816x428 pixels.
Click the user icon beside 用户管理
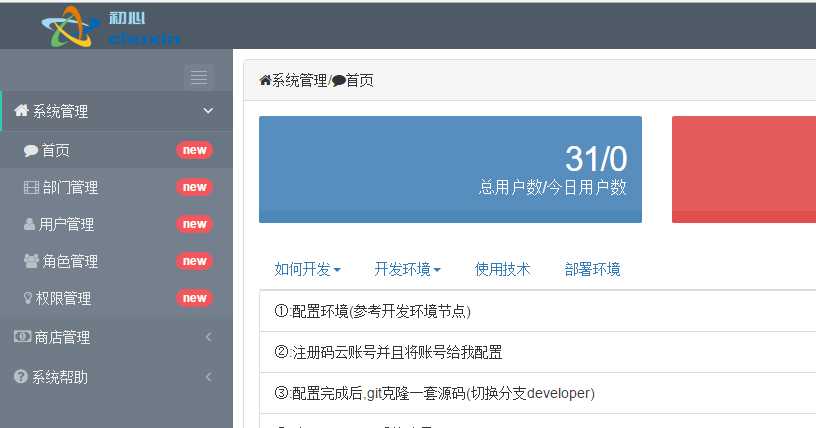(x=29, y=224)
